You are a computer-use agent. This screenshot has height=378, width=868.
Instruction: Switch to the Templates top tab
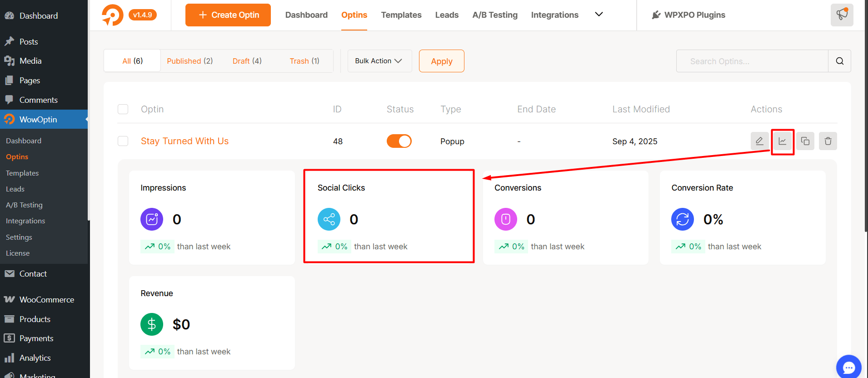click(401, 15)
